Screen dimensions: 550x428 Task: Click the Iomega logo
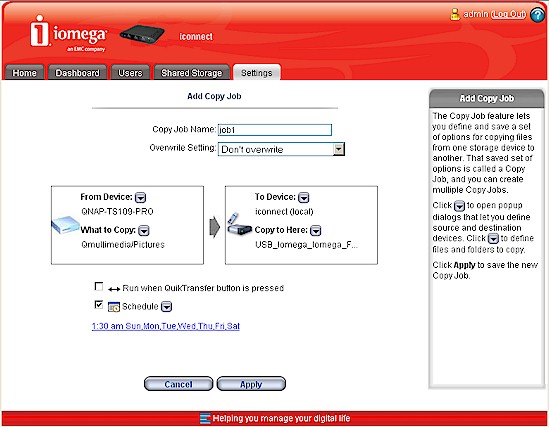click(x=68, y=33)
